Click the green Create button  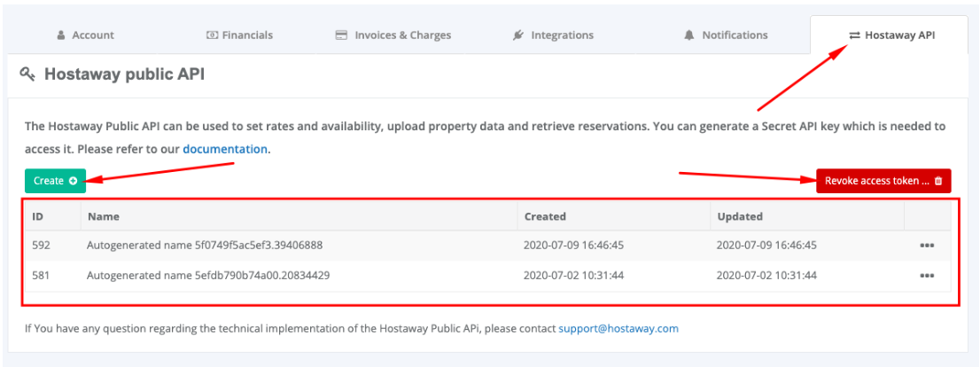(55, 181)
